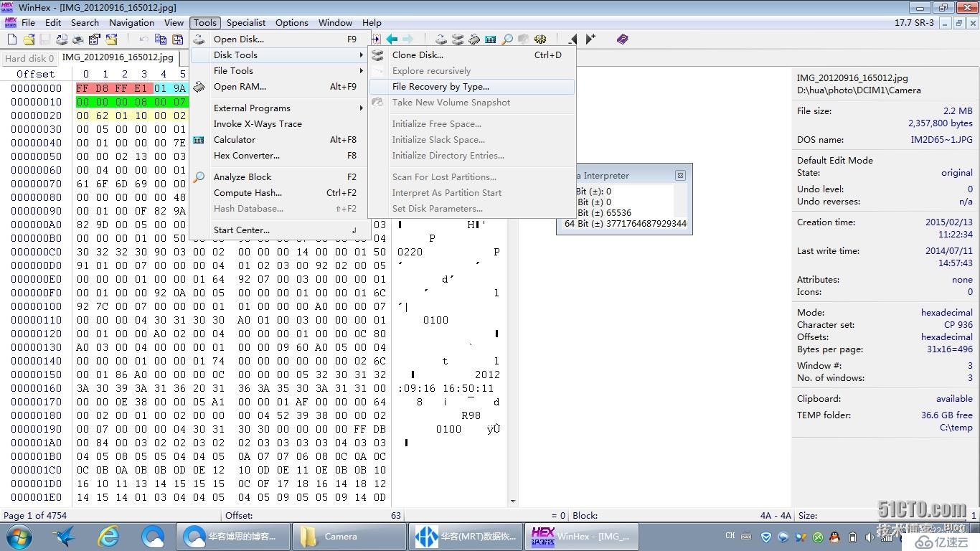Switch to WinHex taskbar button
Screen dimensions: 980x551
pos(581,536)
